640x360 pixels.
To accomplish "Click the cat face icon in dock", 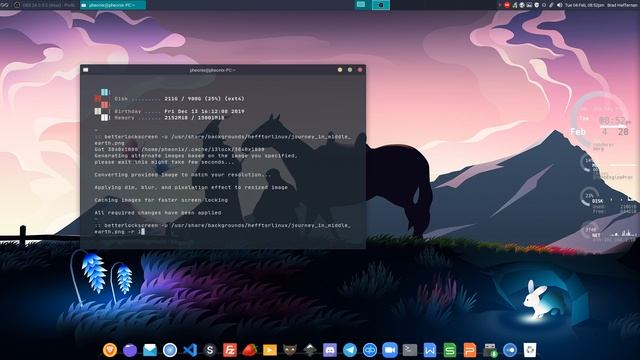I will point(290,350).
